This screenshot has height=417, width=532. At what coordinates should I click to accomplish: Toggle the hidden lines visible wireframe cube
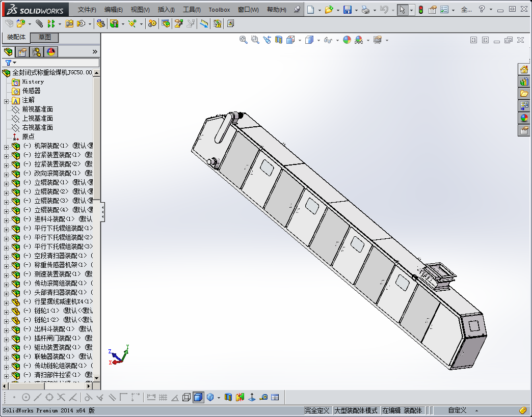point(187,397)
